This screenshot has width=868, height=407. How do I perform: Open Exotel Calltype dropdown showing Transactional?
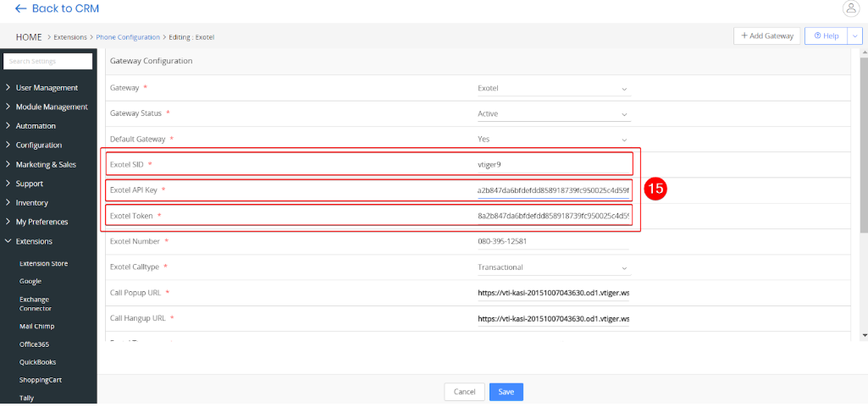pos(554,267)
